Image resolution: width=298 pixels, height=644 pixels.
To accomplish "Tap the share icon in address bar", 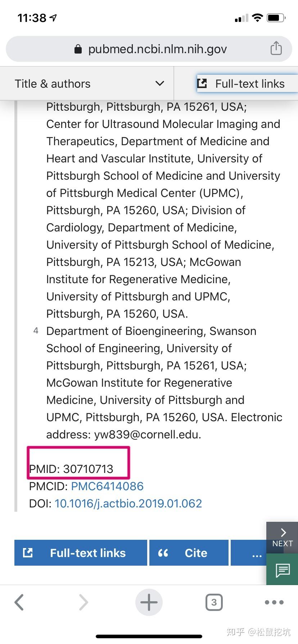I will pyautogui.click(x=276, y=48).
